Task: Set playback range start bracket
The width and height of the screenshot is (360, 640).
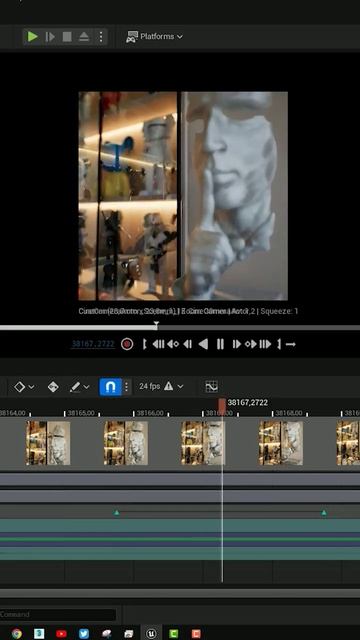Action: pyautogui.click(x=144, y=344)
